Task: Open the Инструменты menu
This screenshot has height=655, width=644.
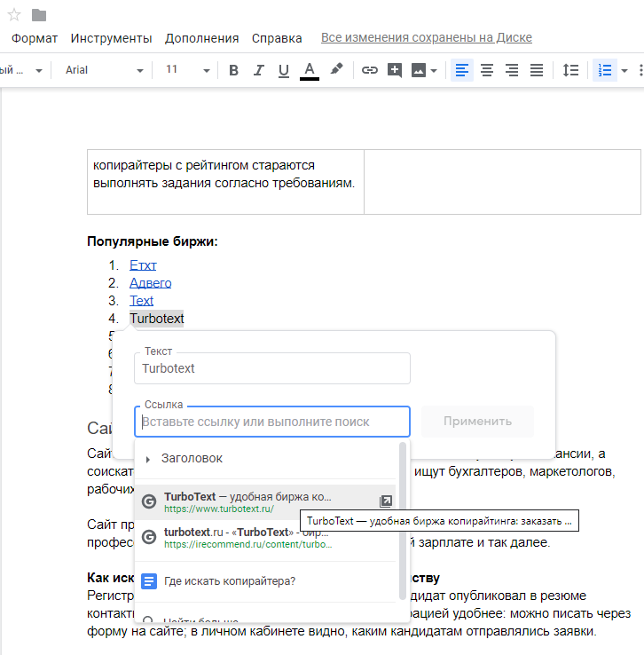Action: click(111, 38)
